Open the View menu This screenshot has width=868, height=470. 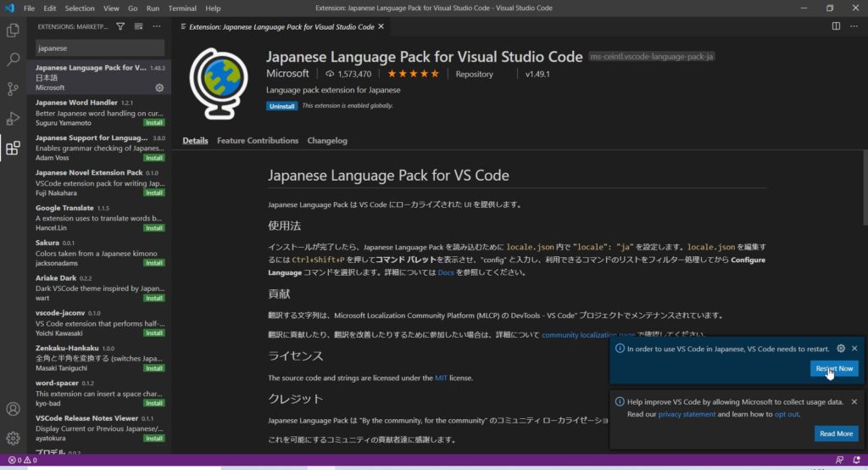111,8
